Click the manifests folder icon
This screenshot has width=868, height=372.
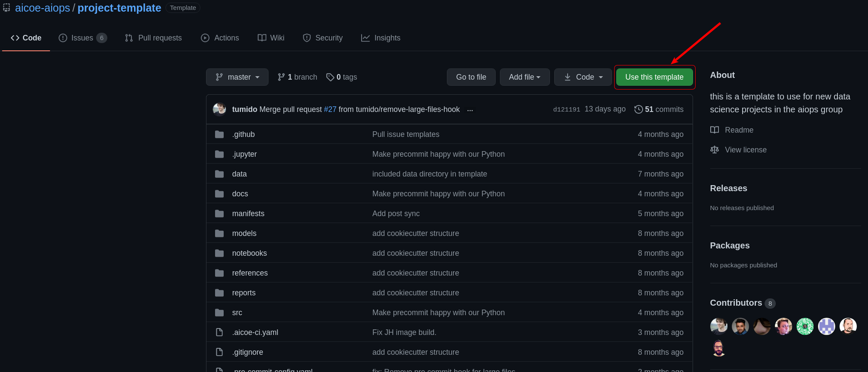219,214
